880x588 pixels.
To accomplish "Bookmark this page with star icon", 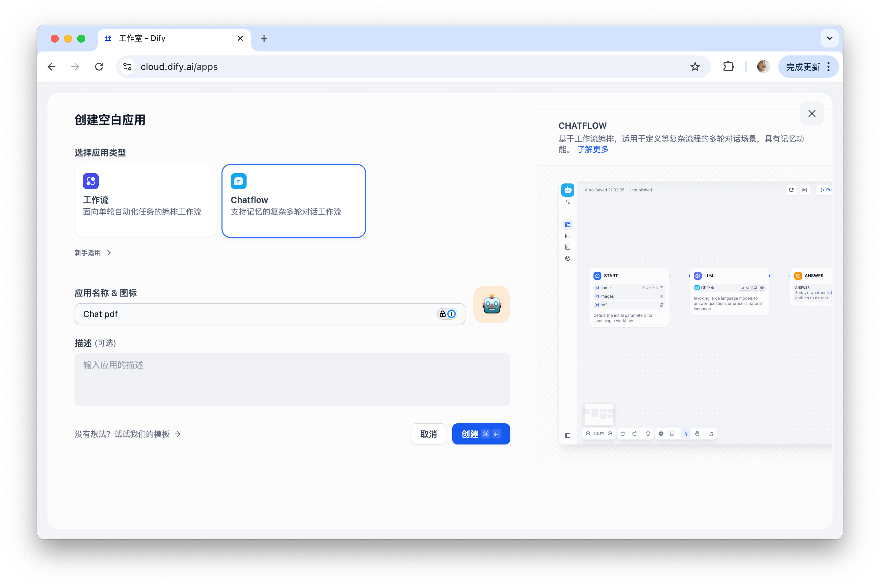I will click(x=695, y=67).
